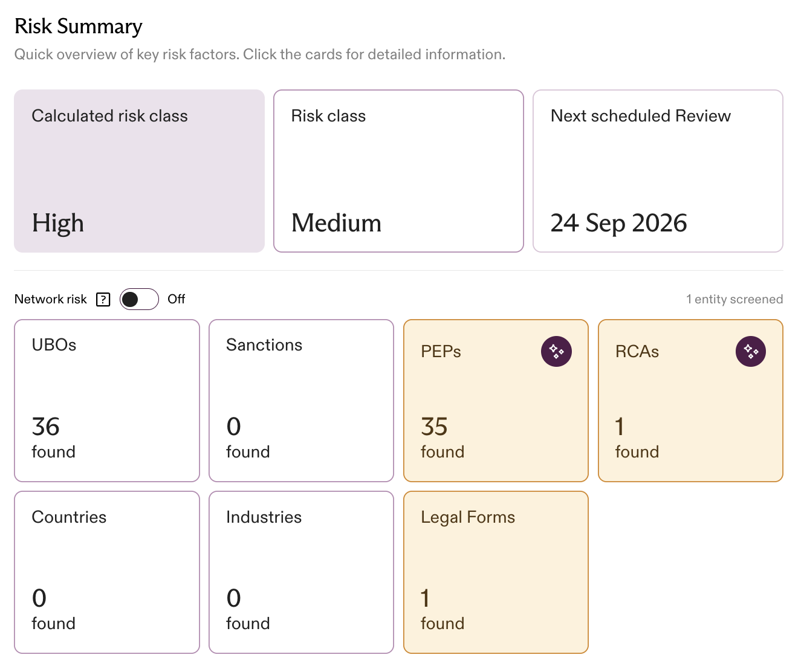Click the sparkle icon on the RCAs card
The image size is (804, 672).
pos(751,351)
